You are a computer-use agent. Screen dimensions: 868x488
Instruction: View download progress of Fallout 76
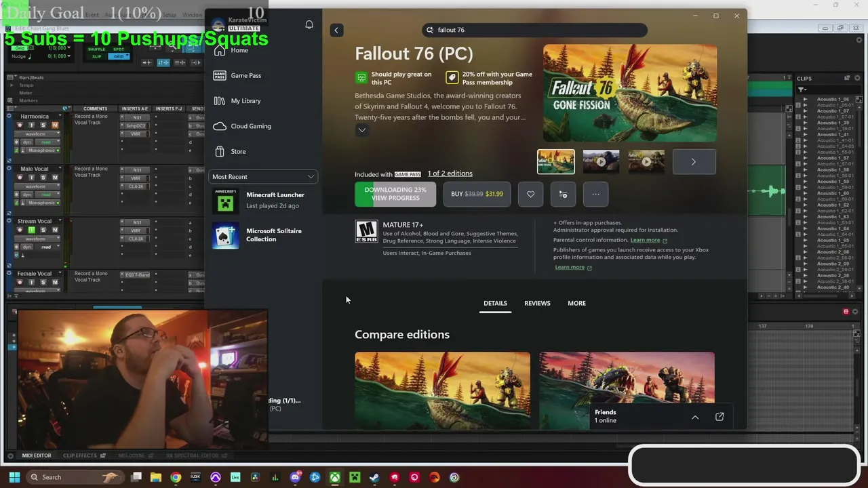pyautogui.click(x=395, y=194)
